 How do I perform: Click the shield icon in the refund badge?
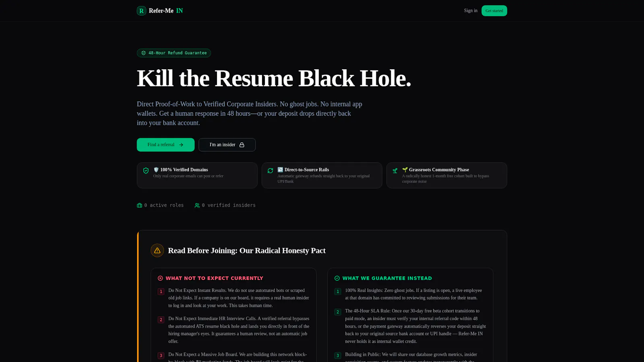click(144, 53)
